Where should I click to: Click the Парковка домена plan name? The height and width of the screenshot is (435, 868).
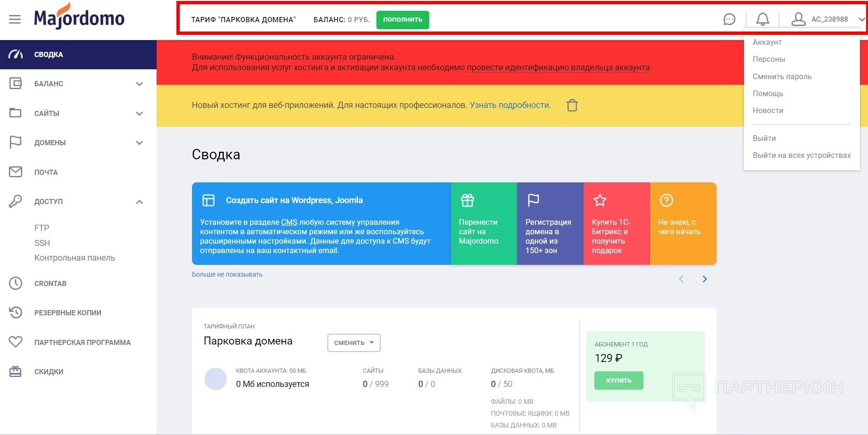[x=248, y=341]
